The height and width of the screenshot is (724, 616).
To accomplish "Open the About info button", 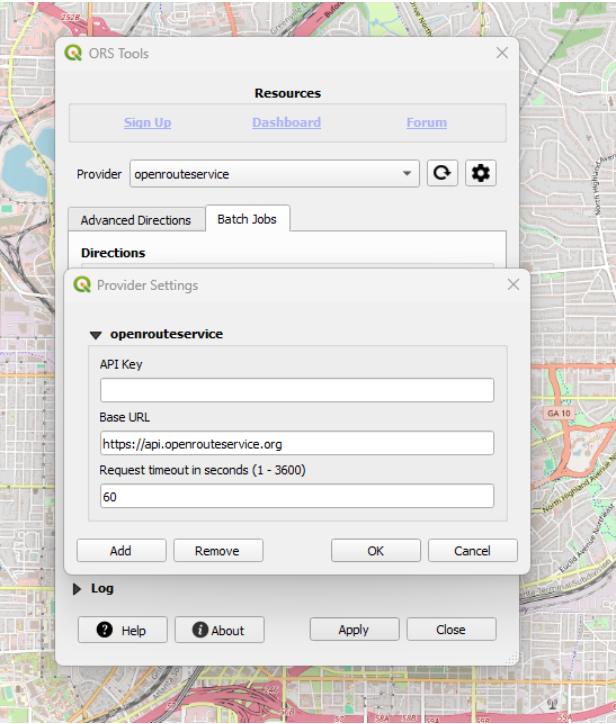I will tap(219, 630).
